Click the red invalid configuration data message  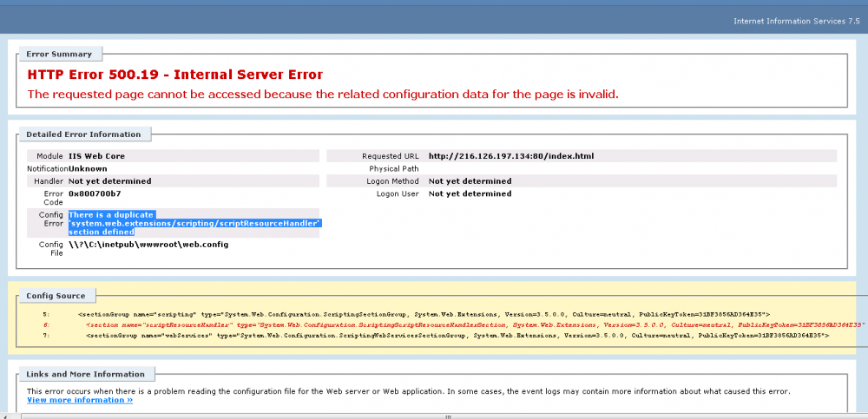pyautogui.click(x=322, y=94)
